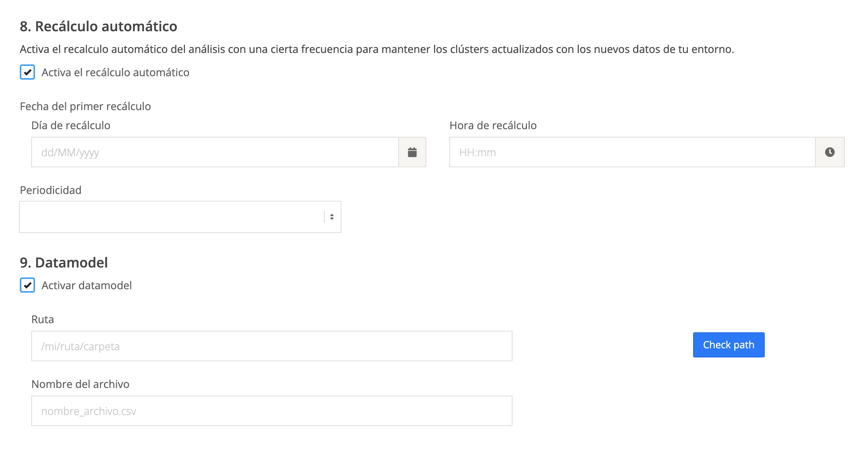Click the Periodicidad up-down arrow indicator

pyautogui.click(x=332, y=217)
